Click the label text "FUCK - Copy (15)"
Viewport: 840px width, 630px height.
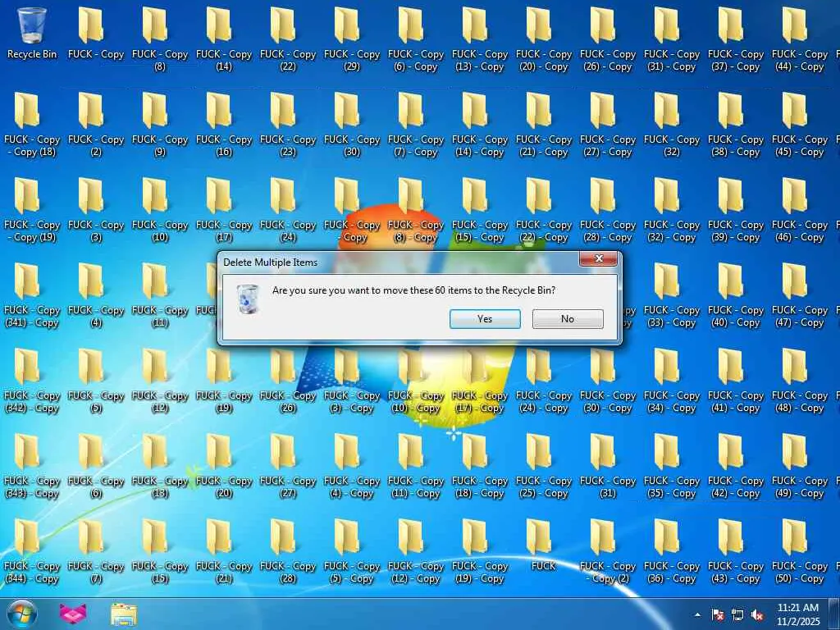pos(160,572)
